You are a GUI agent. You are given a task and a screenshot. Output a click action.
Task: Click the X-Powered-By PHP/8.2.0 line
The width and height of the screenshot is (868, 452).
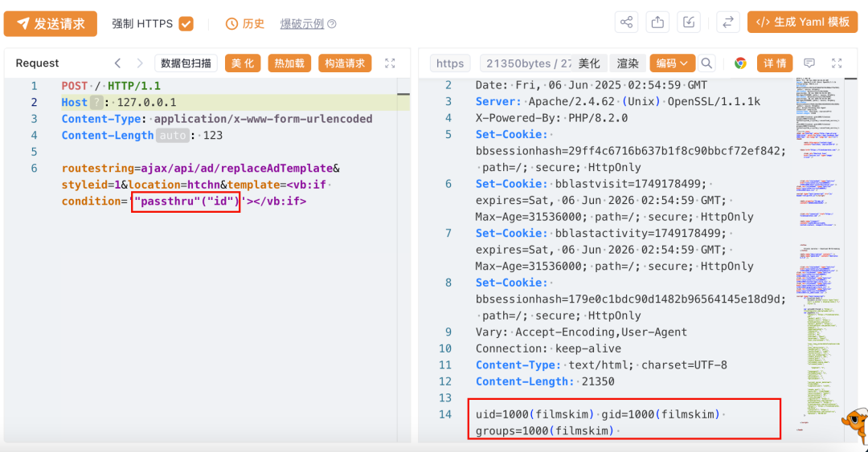pos(551,118)
